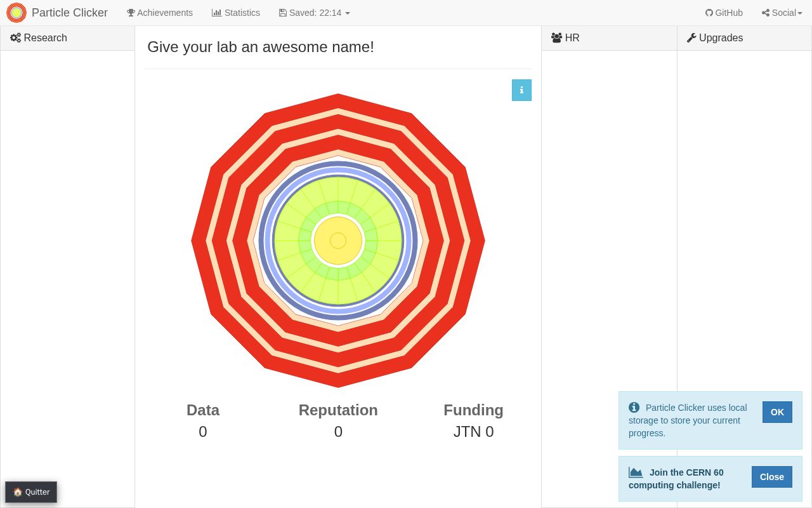Click the local storage notice info icon
This screenshot has width=812, height=508.
634,408
